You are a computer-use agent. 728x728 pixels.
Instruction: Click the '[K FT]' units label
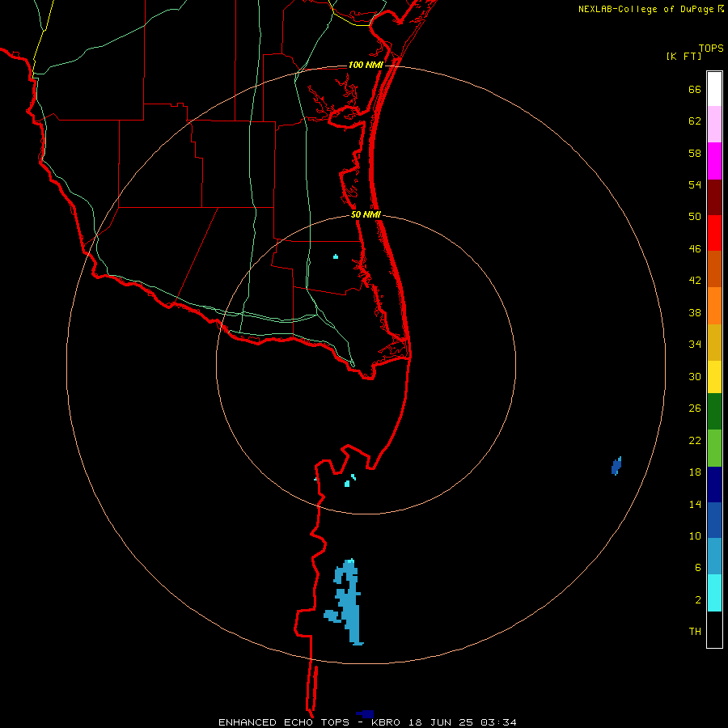684,56
